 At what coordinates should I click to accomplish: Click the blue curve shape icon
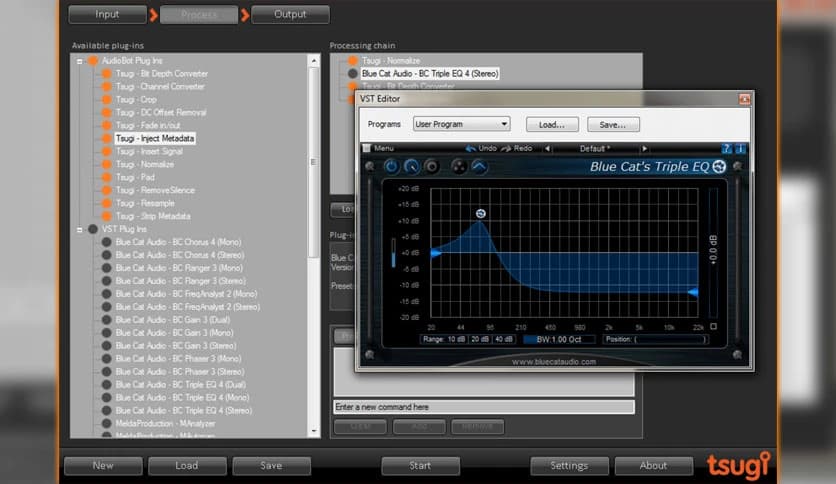[x=479, y=167]
